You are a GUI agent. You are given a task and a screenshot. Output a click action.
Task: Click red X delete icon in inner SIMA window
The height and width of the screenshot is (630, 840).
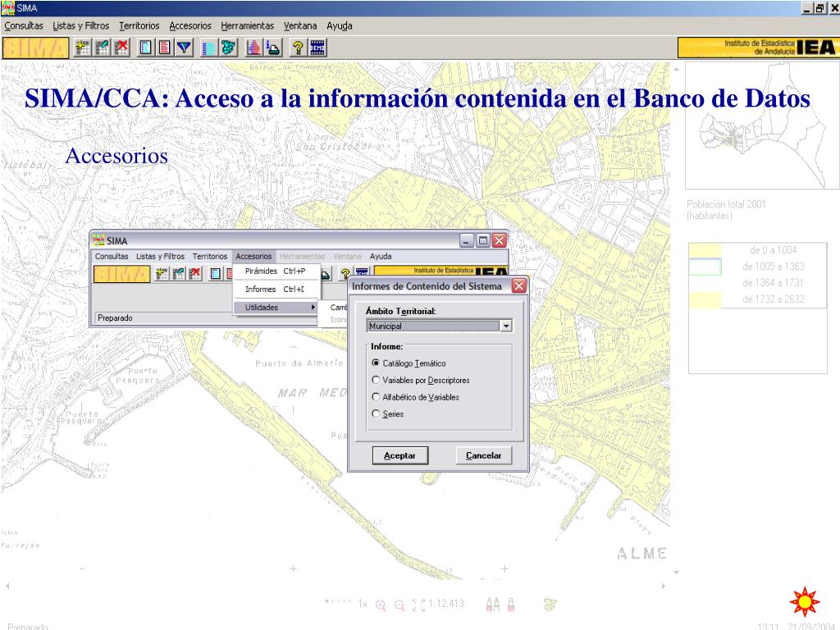(x=195, y=274)
